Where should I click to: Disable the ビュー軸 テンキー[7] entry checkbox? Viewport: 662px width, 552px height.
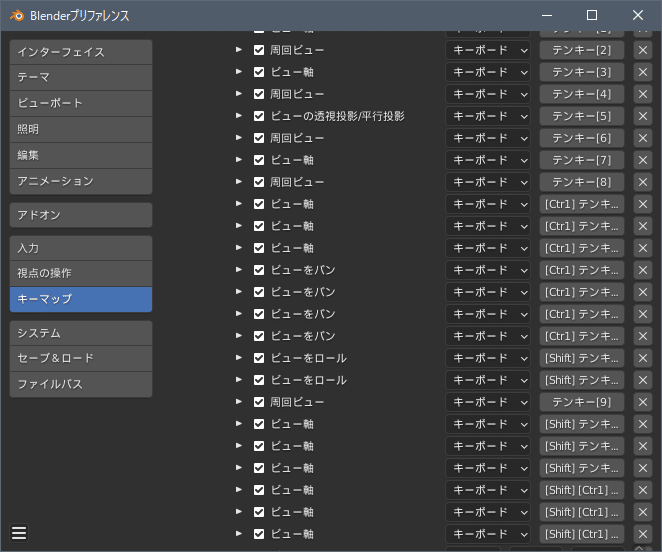pyautogui.click(x=259, y=160)
